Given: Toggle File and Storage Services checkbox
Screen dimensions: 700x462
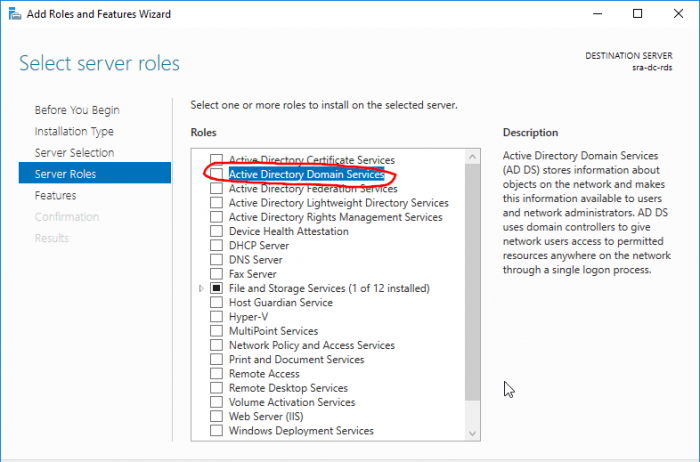Looking at the screenshot, I should 217,288.
